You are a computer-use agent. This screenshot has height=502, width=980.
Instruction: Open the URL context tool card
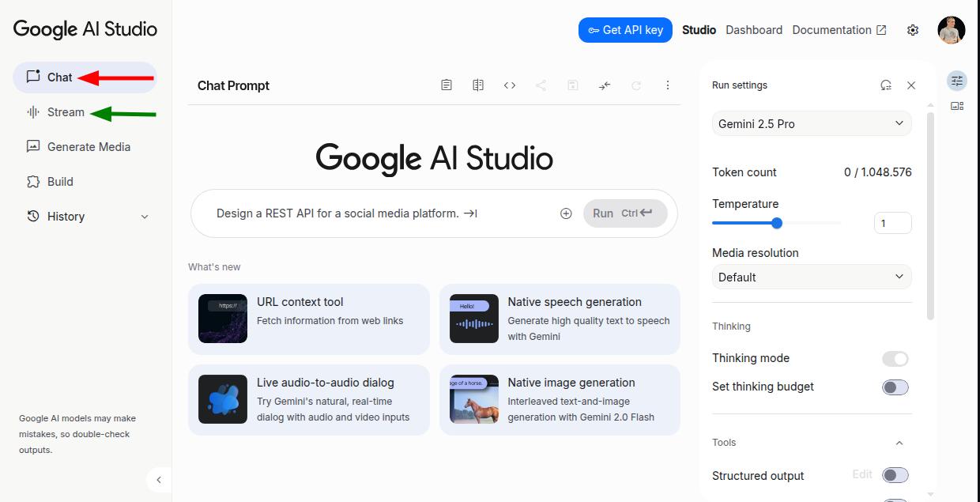tap(309, 319)
